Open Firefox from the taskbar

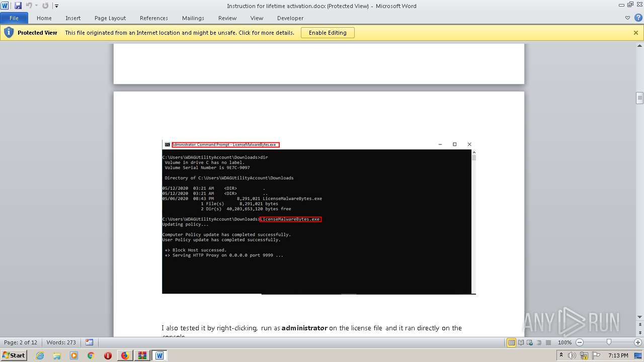tap(125, 355)
